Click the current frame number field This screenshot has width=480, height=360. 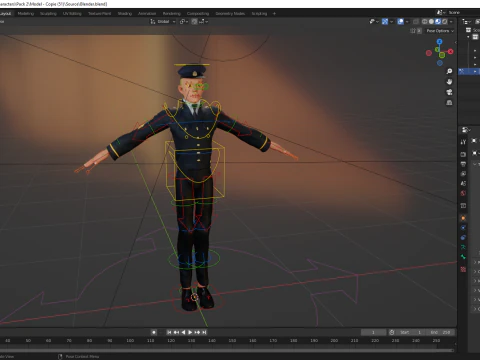tap(373, 332)
